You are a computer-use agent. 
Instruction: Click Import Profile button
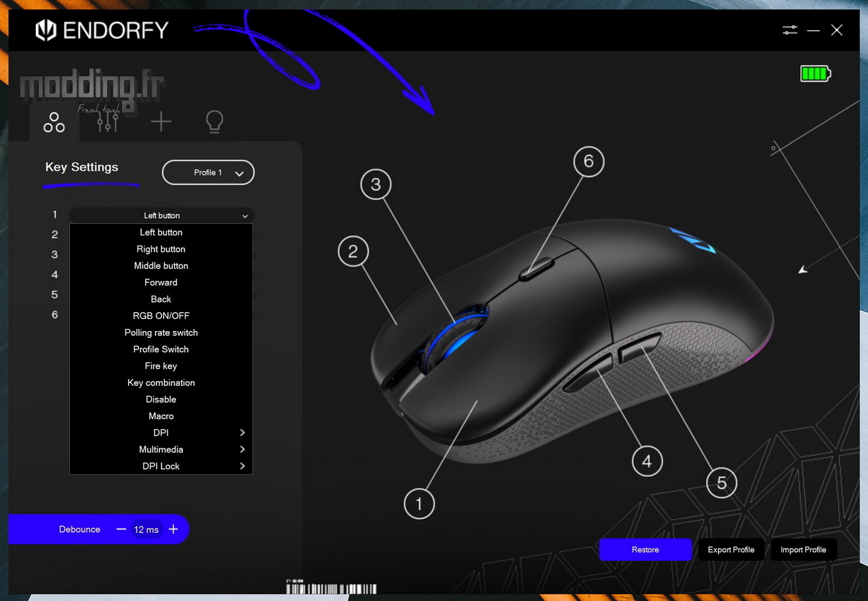coord(804,549)
